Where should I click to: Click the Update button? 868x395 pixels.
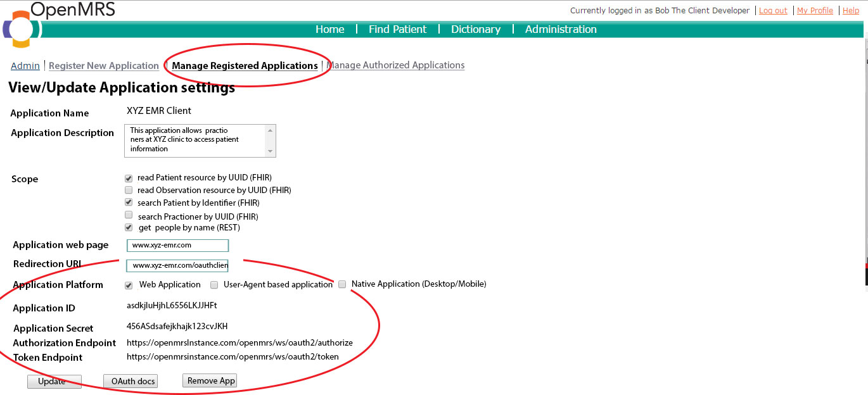click(54, 382)
